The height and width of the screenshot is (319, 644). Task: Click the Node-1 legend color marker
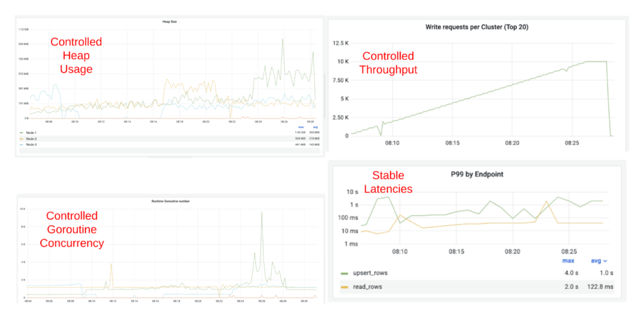(x=21, y=132)
